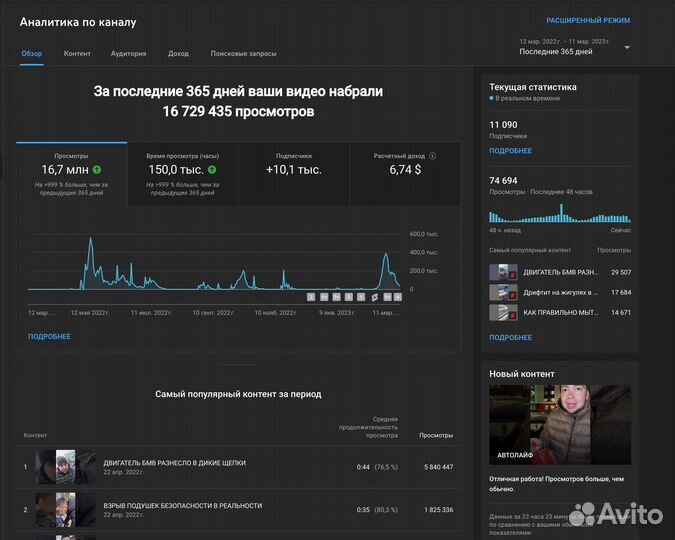Click the 29 507 views value
This screenshot has width=675, height=540.
(x=621, y=272)
